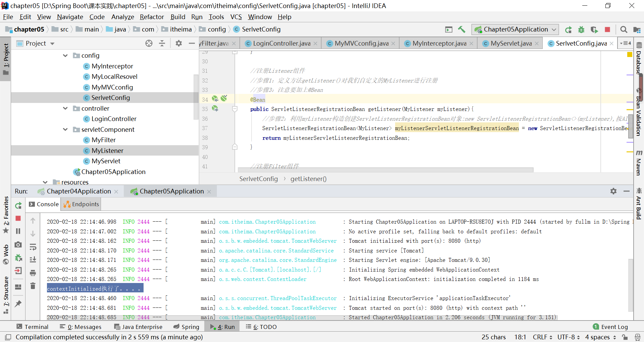Run Chapter05Application with the green run arrow
Image resolution: width=644 pixels, height=342 pixels.
pos(569,30)
